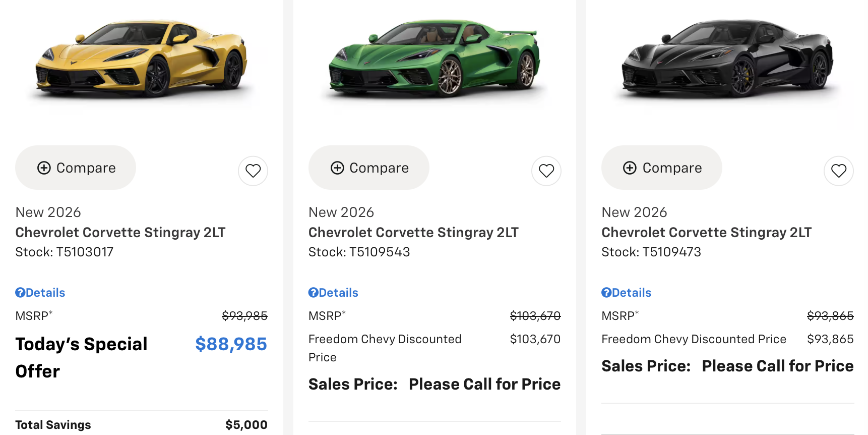Add yellow Corvette T5103017 to Compare

[76, 168]
